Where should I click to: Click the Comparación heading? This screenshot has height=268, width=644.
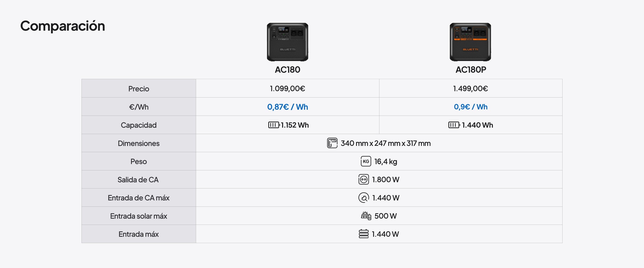point(63,26)
